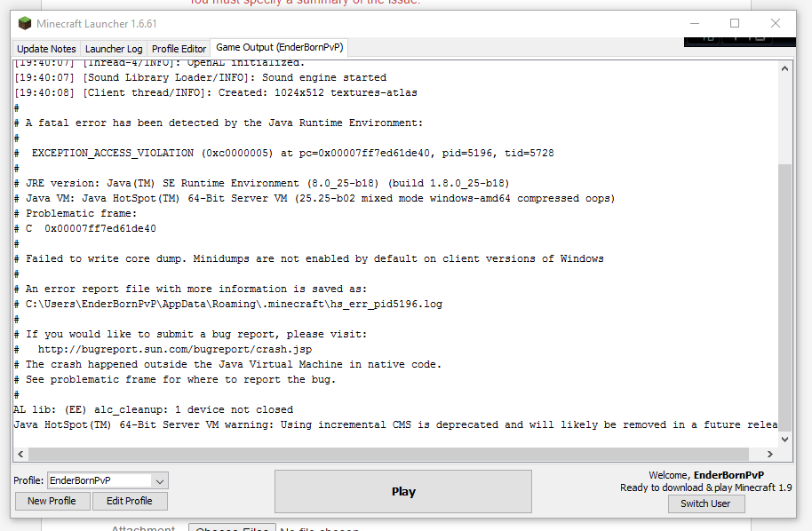Click the 'Welcome, EnderBornPvP' text
Image resolution: width=812 pixels, height=531 pixels.
[706, 475]
